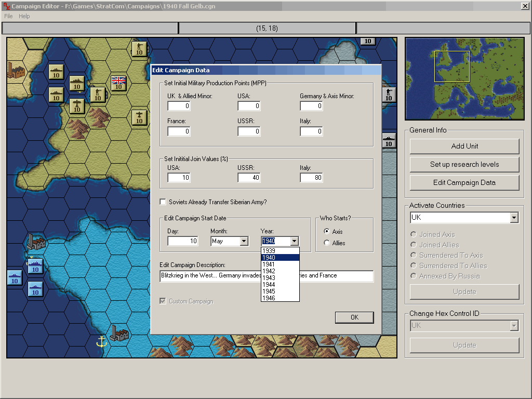532x399 pixels.
Task: Click the Add Unit button
Action: pos(464,147)
